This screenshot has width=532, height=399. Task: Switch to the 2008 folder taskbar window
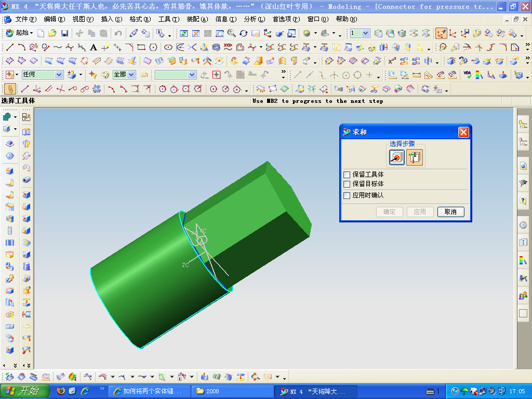[232, 391]
